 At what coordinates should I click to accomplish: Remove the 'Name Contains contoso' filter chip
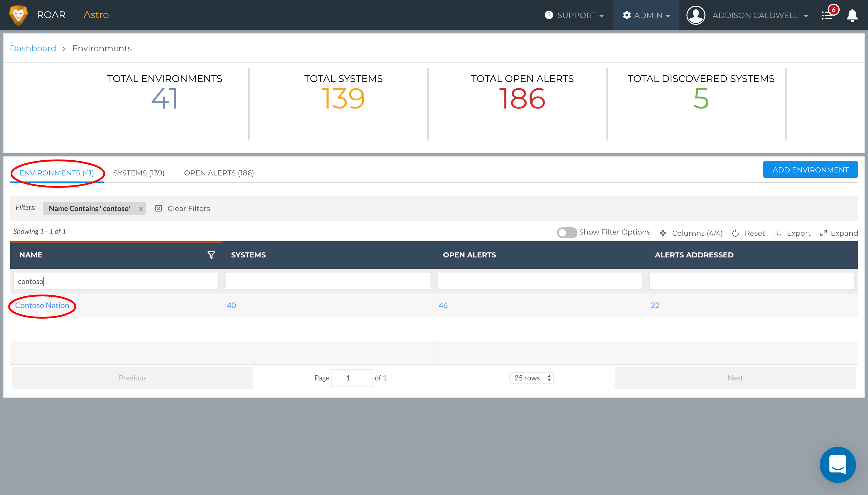pyautogui.click(x=140, y=209)
